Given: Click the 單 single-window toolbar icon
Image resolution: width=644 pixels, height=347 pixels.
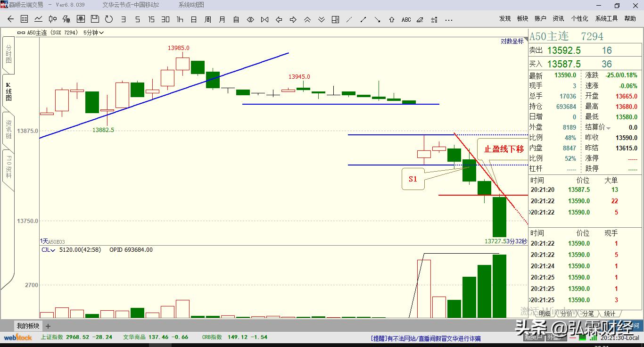Looking at the screenshot, I should [81, 19].
